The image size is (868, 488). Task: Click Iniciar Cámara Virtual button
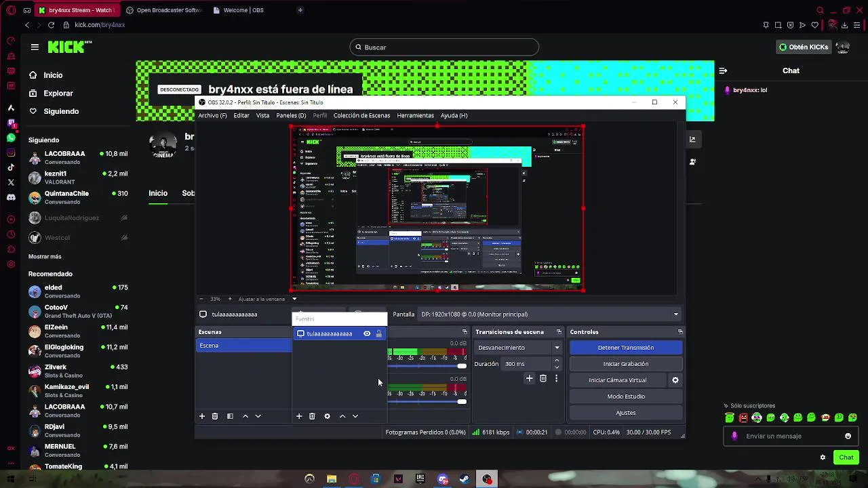[617, 380]
